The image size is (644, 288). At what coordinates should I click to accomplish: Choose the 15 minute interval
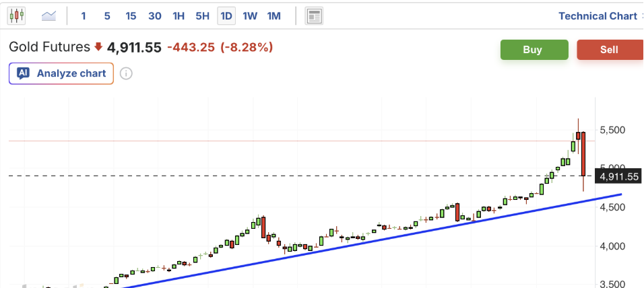point(131,16)
